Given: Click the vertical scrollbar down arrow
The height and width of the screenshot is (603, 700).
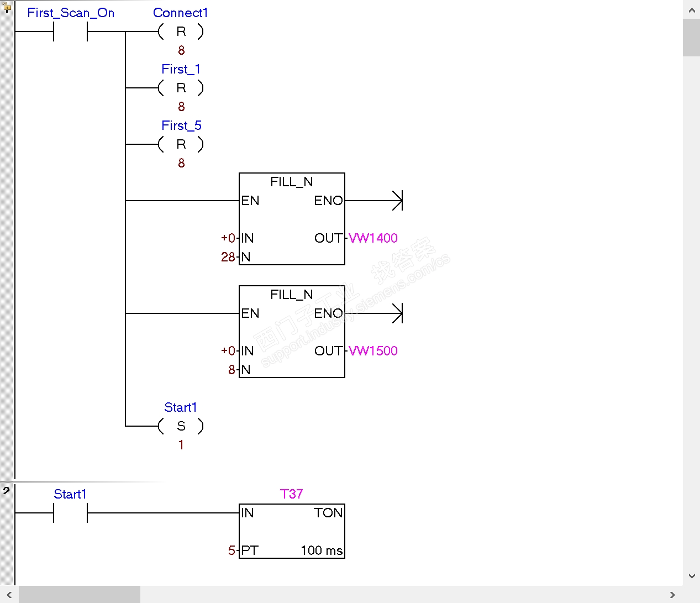Looking at the screenshot, I should pyautogui.click(x=692, y=576).
